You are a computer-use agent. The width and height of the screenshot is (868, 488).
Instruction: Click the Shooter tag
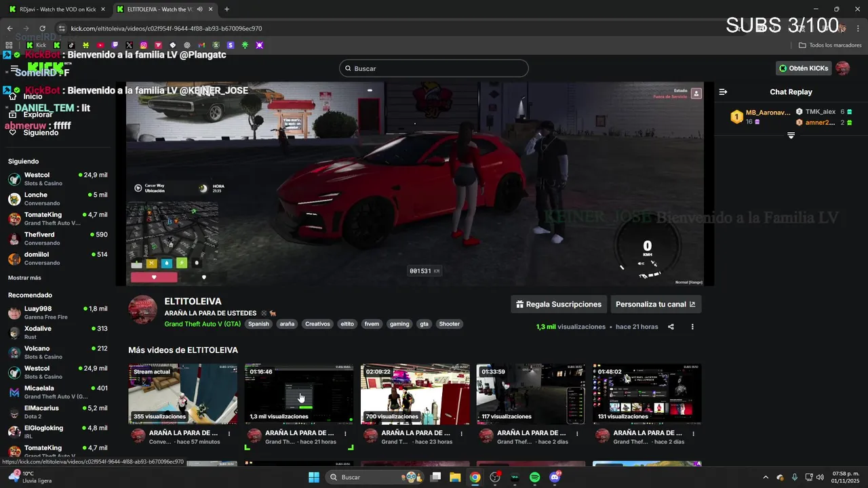click(x=449, y=324)
